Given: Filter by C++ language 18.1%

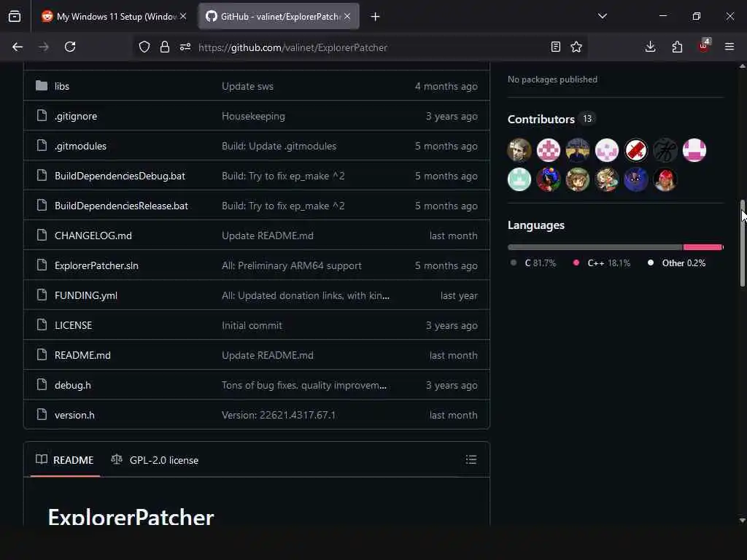Looking at the screenshot, I should tap(602, 262).
